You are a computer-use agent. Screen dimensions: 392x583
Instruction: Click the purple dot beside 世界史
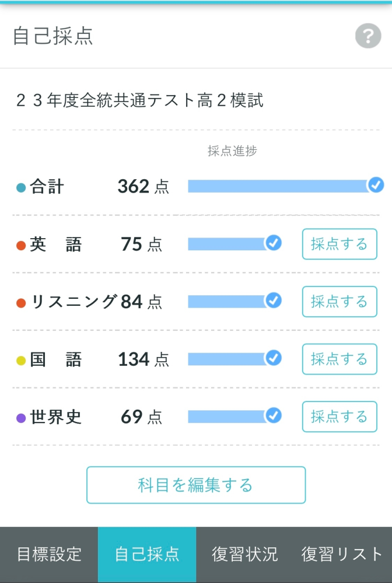click(x=21, y=418)
